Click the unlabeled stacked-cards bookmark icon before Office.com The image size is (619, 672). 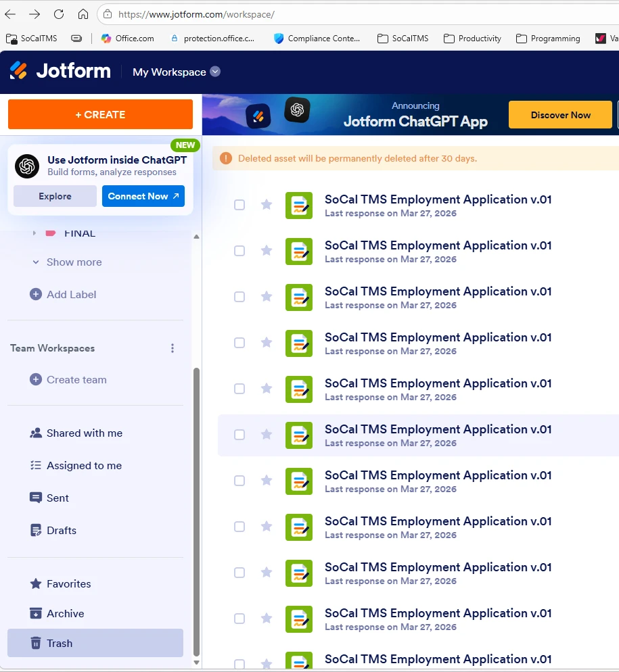click(x=76, y=39)
